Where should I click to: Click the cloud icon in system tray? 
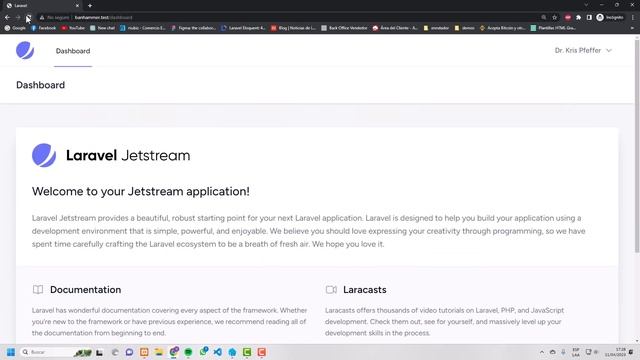(x=553, y=352)
